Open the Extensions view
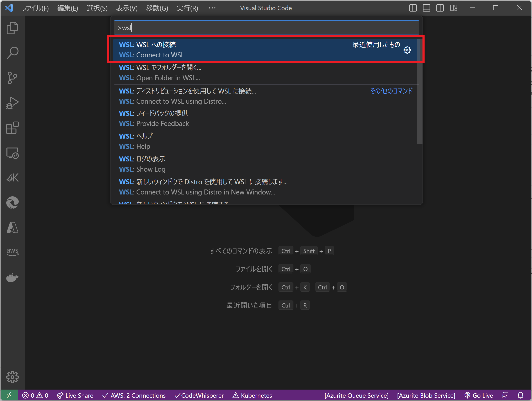Image resolution: width=532 pixels, height=401 pixels. pos(12,128)
